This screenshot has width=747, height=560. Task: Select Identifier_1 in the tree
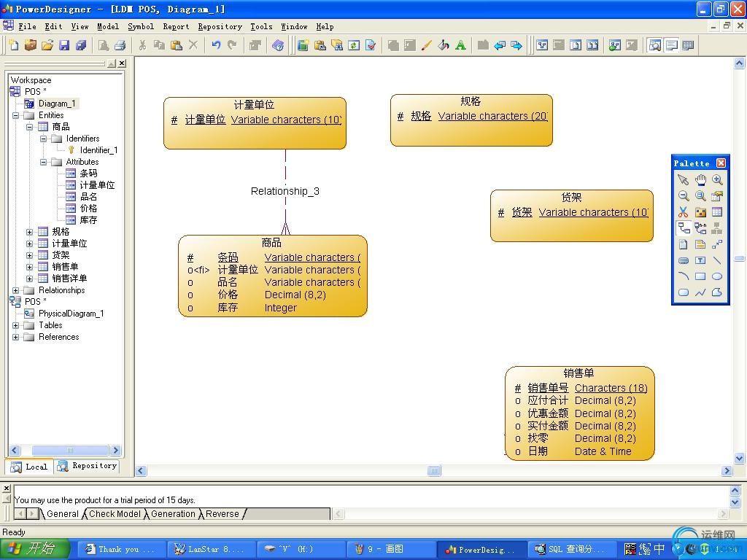point(98,150)
